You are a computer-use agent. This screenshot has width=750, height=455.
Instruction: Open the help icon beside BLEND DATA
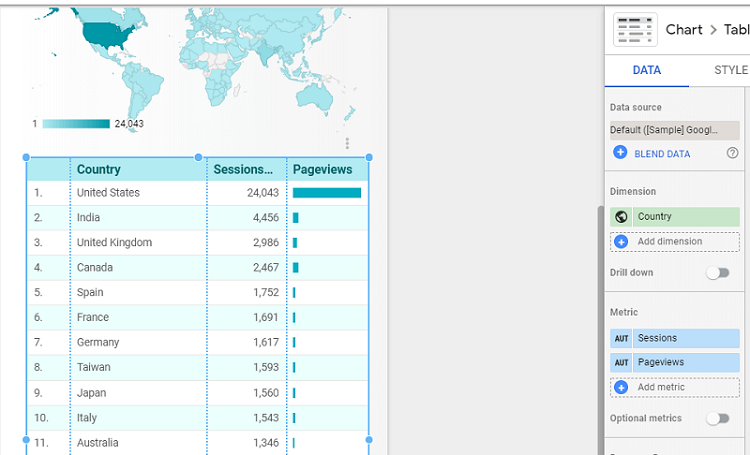tap(732, 153)
